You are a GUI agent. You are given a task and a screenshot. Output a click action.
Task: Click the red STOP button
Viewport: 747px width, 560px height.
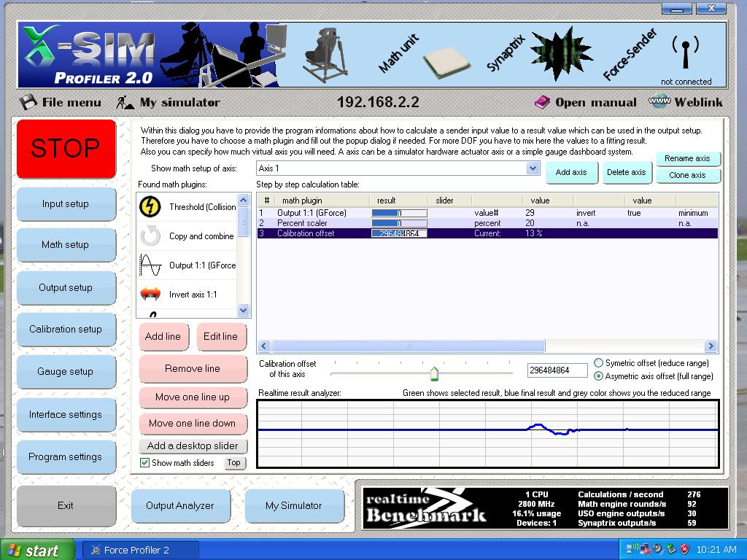point(66,149)
